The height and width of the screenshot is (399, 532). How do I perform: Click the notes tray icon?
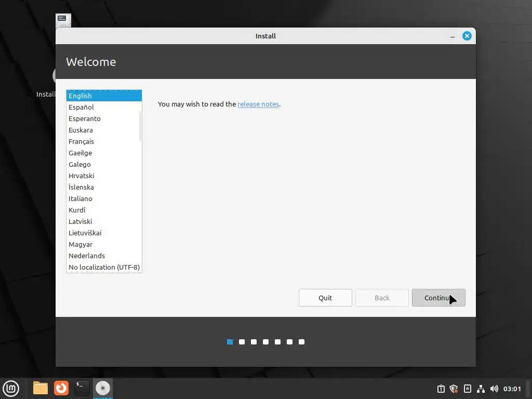tap(467, 389)
